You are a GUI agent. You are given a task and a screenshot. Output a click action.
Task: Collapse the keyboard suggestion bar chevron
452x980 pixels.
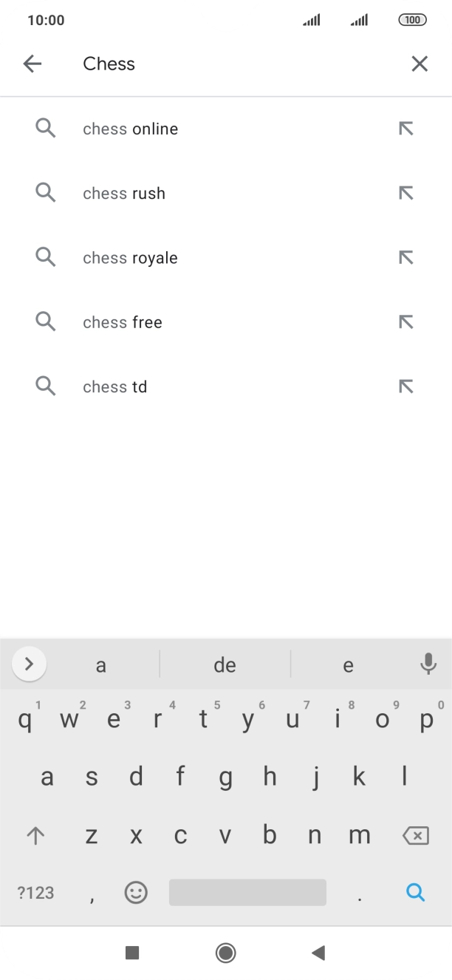pos(29,664)
